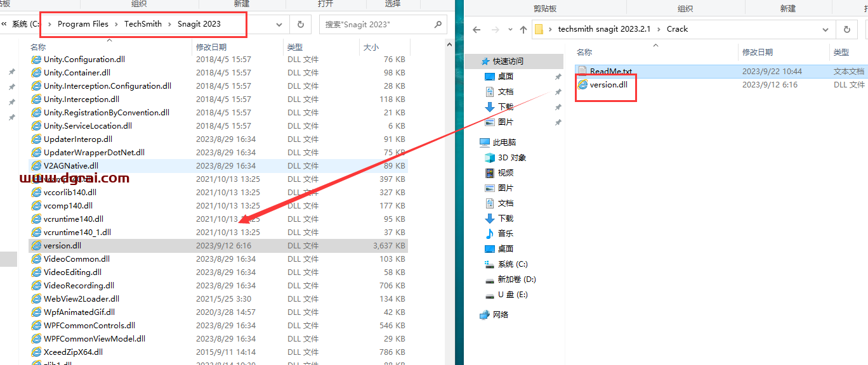The image size is (868, 365).
Task: Click the V2AGNative.dll file icon
Action: (x=36, y=166)
